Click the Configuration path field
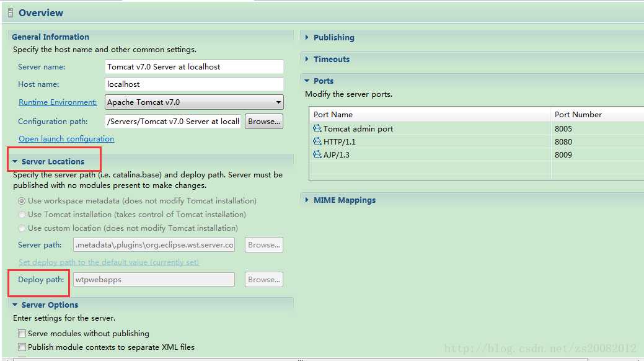Image resolution: width=644 pixels, height=361 pixels. [173, 122]
